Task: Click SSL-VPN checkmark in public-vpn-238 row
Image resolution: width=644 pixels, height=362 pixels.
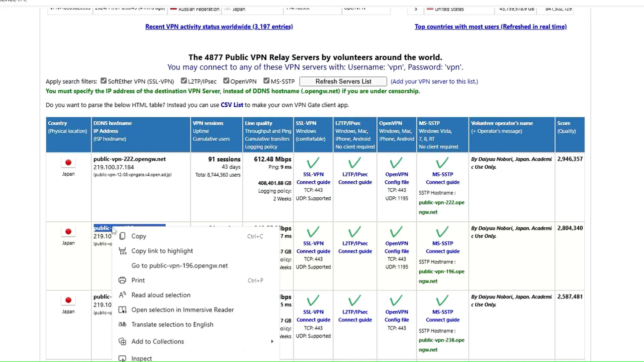Action: (313, 301)
